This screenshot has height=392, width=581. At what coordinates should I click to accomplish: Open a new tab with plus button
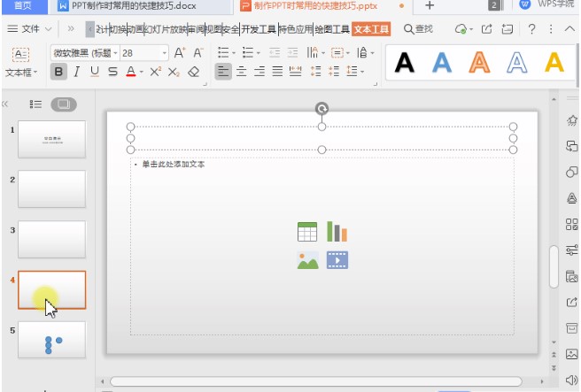(430, 5)
